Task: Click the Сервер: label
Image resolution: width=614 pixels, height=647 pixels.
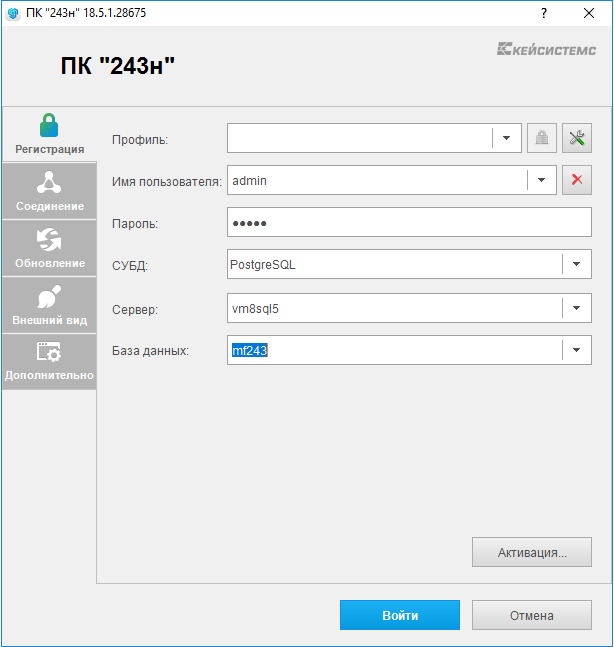Action: 135,309
